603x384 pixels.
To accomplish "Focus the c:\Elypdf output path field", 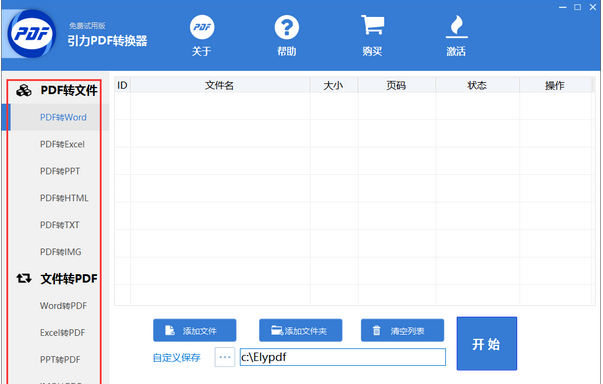I will 343,357.
